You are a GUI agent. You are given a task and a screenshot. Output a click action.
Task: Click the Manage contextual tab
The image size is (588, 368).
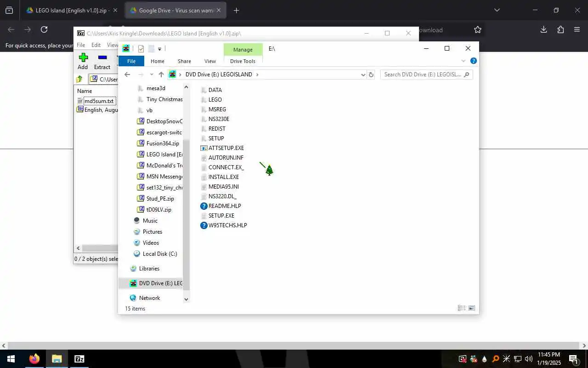[243, 50]
